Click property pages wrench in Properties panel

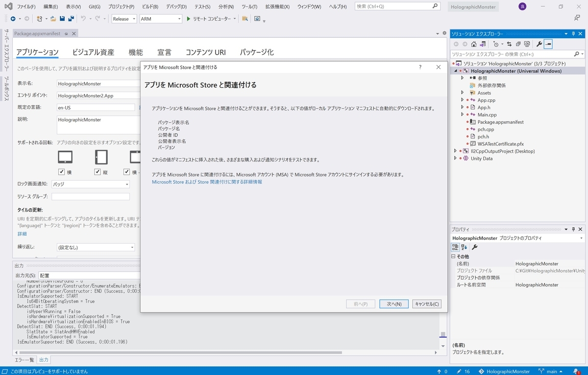coord(474,247)
